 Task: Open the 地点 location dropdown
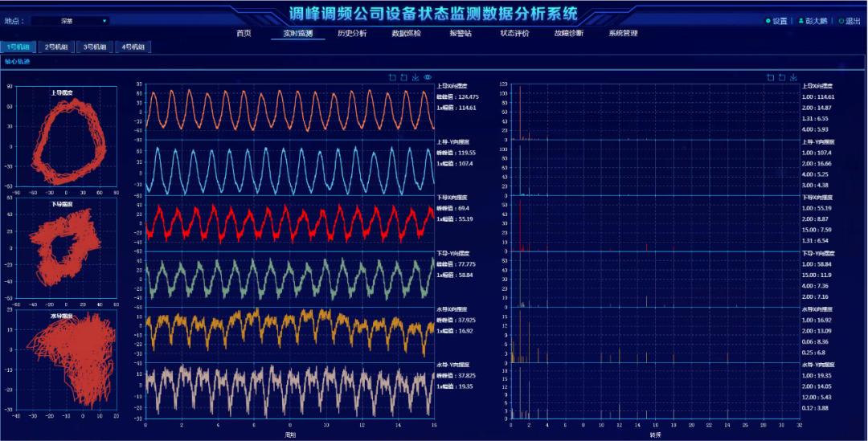click(70, 21)
